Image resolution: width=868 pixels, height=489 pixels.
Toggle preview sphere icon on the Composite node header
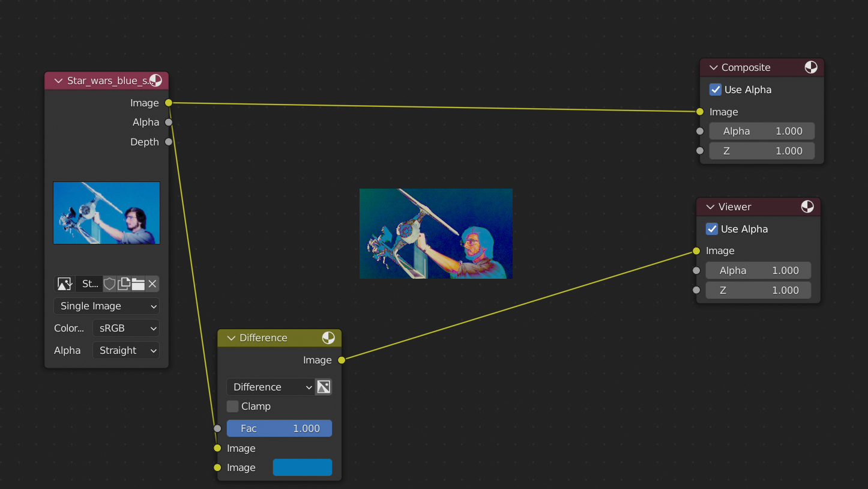point(811,67)
